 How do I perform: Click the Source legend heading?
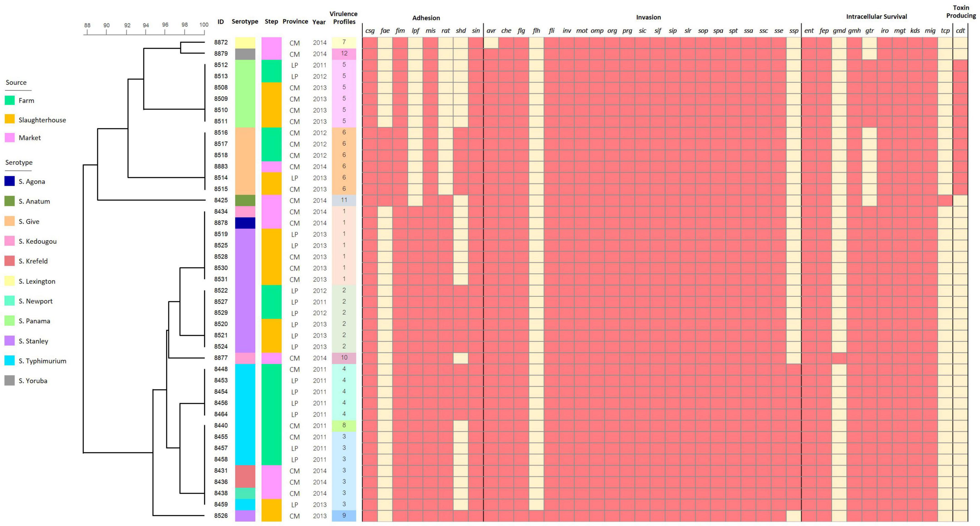pos(16,83)
